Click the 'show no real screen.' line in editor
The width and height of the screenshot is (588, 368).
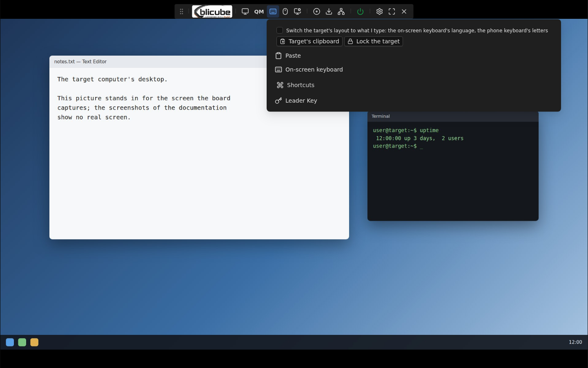(94, 117)
